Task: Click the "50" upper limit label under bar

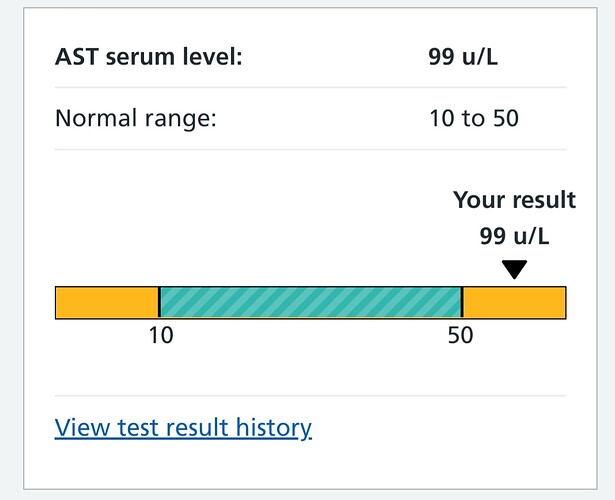Action: pyautogui.click(x=460, y=335)
